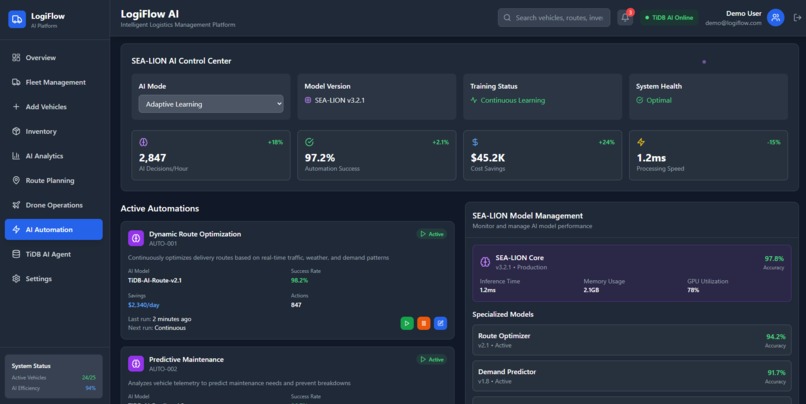Click the Automation Success check icon

pos(309,142)
